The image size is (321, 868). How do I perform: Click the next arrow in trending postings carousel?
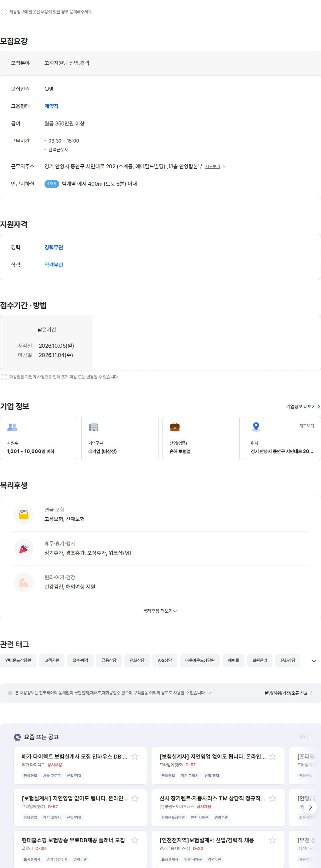coord(310,807)
